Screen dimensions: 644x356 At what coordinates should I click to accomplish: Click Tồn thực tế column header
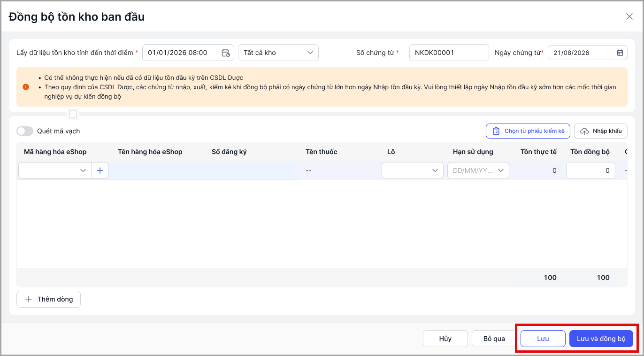tap(539, 152)
